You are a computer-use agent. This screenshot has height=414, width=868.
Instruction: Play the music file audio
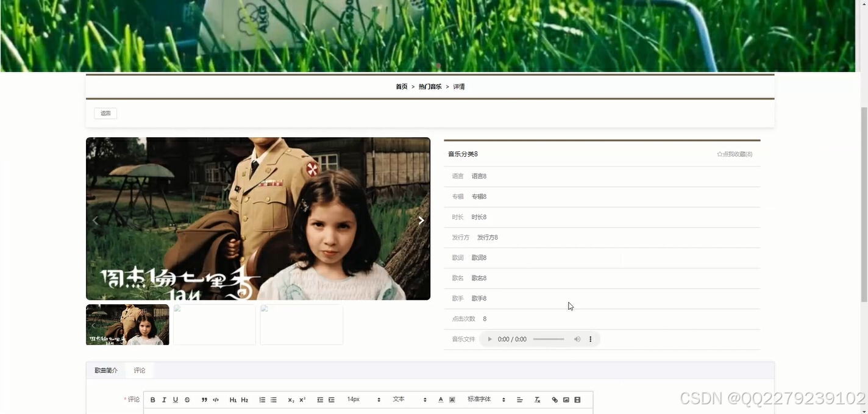pos(489,339)
